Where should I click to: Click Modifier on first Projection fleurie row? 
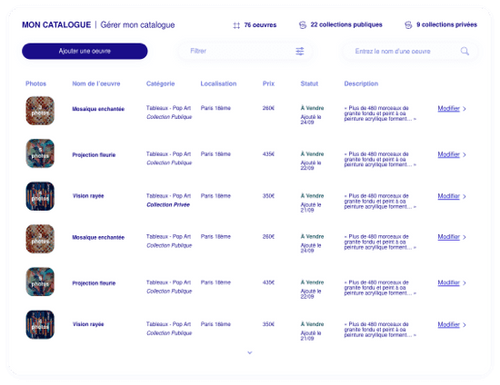point(449,154)
